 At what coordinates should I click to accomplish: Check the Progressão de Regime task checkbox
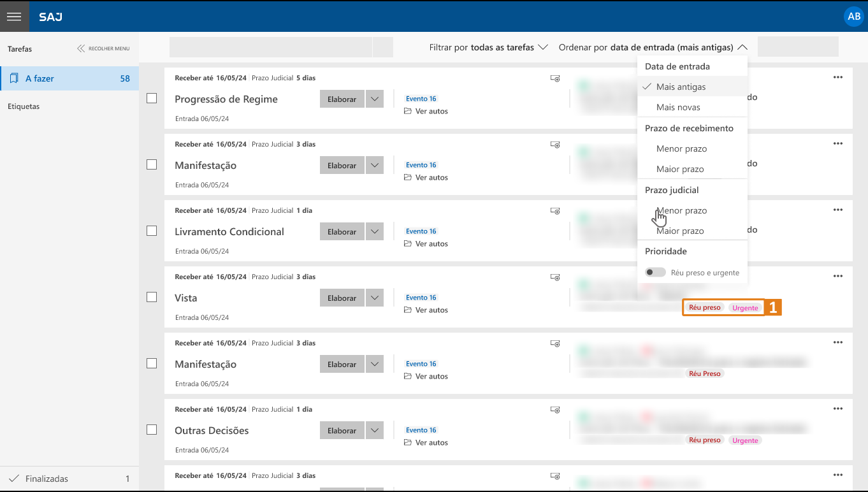(152, 98)
